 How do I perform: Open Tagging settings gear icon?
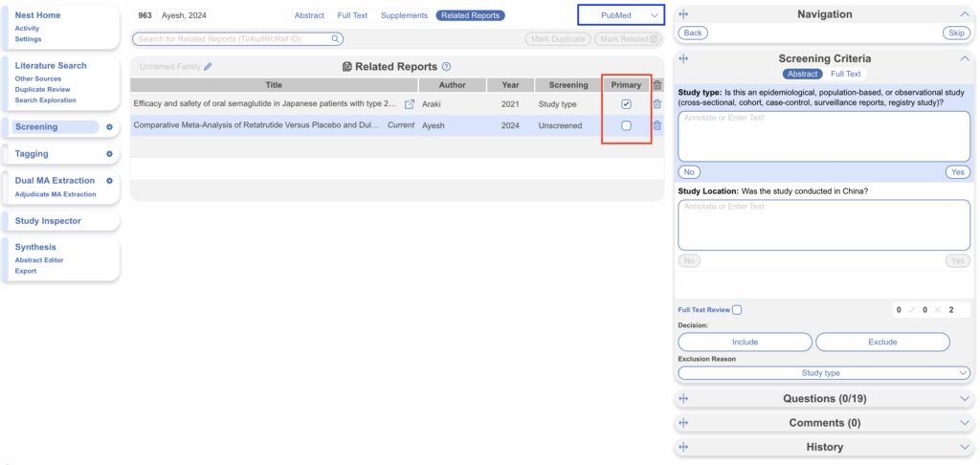(109, 154)
